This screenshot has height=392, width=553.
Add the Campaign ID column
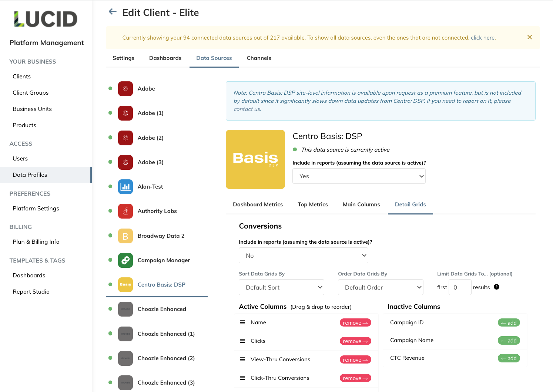(x=509, y=323)
